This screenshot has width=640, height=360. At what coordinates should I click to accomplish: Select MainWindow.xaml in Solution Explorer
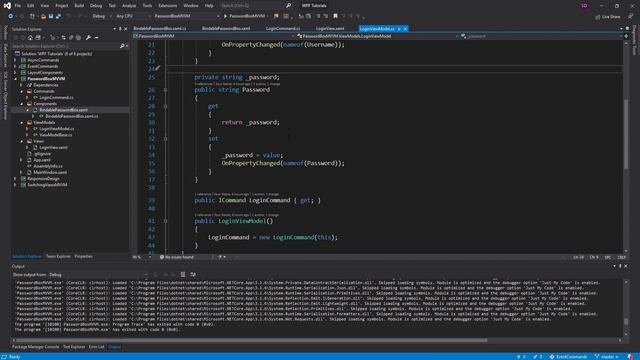click(x=50, y=172)
